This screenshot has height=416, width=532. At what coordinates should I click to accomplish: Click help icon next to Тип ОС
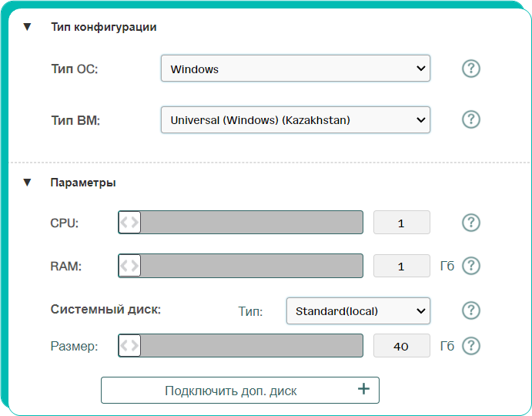click(471, 69)
